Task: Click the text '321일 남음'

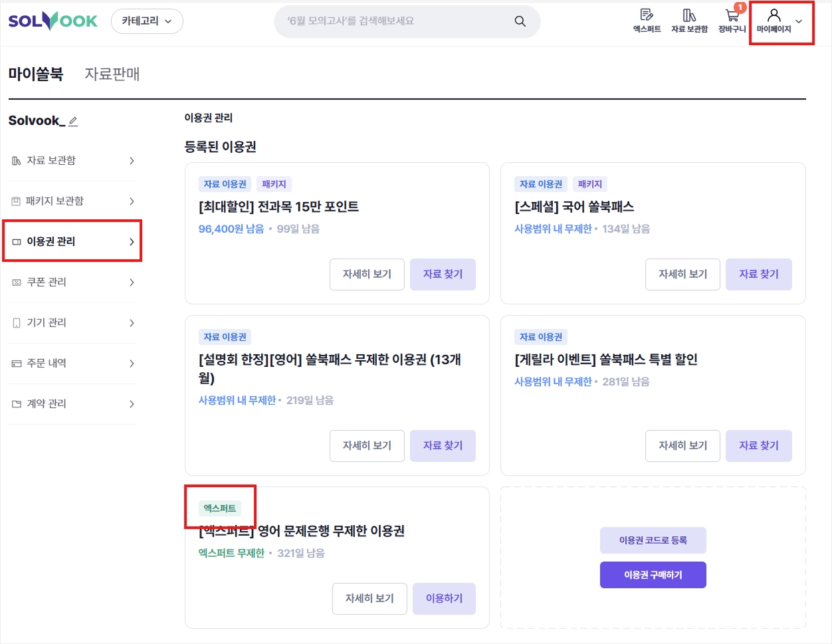Action: (301, 553)
